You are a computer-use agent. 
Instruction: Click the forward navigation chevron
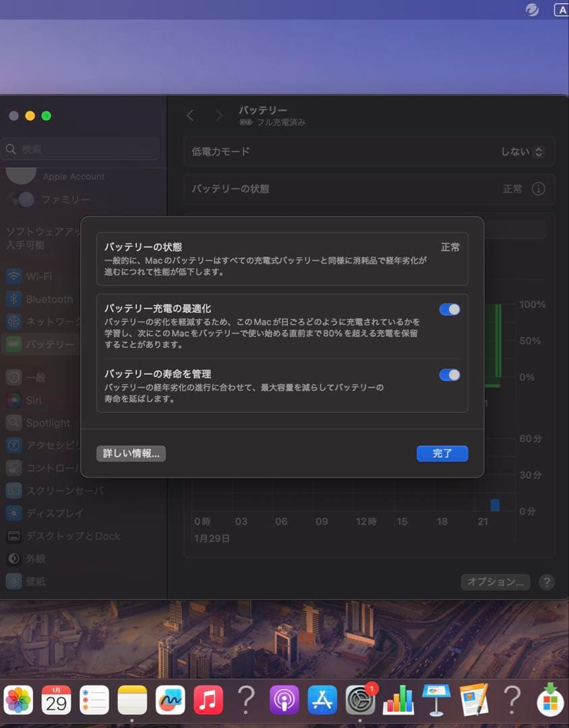coord(219,115)
